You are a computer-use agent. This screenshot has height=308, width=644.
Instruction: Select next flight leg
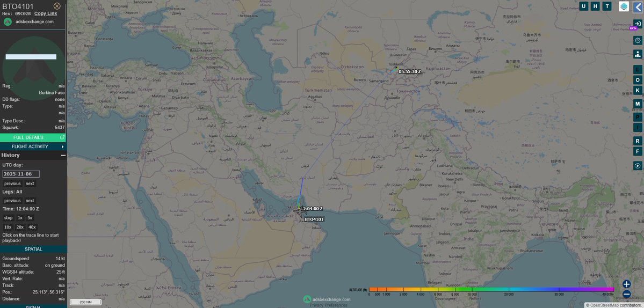coord(30,201)
